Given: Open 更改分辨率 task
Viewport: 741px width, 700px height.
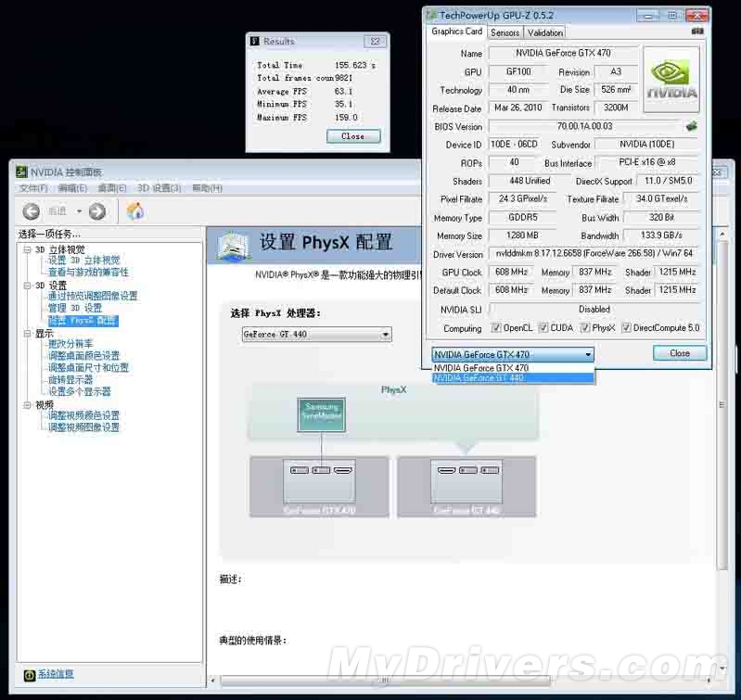Looking at the screenshot, I should [x=70, y=344].
